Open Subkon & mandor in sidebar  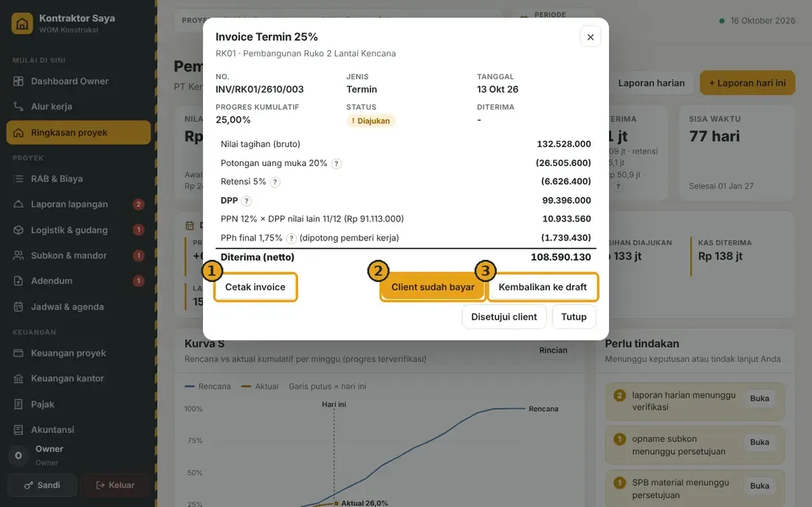[x=79, y=255]
